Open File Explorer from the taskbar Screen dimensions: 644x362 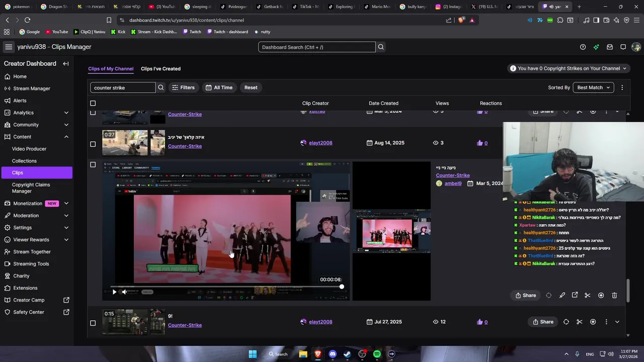click(x=303, y=354)
